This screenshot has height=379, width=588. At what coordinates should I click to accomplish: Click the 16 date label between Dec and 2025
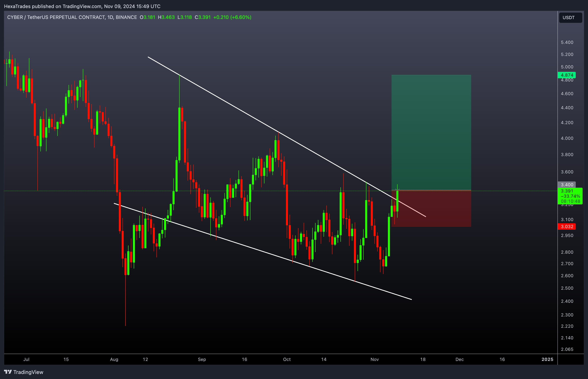click(502, 359)
